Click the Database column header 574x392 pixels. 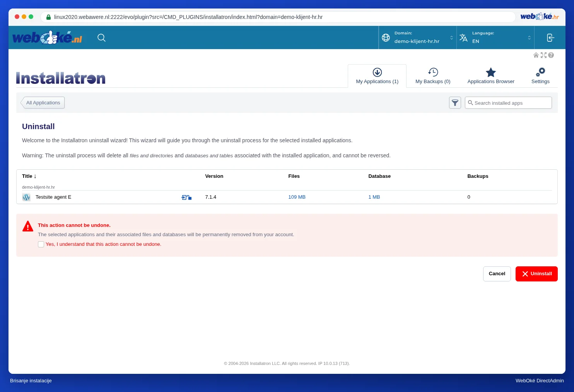coord(379,176)
